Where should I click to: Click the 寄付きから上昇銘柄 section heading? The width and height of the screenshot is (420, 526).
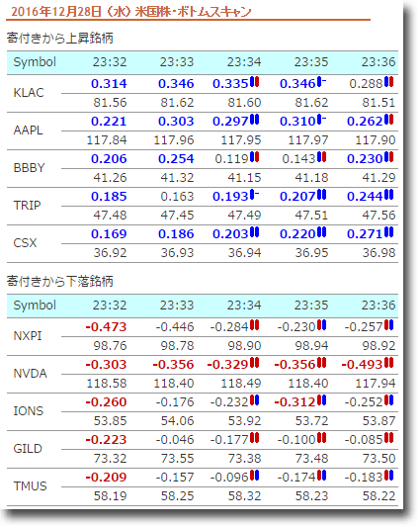[60, 38]
